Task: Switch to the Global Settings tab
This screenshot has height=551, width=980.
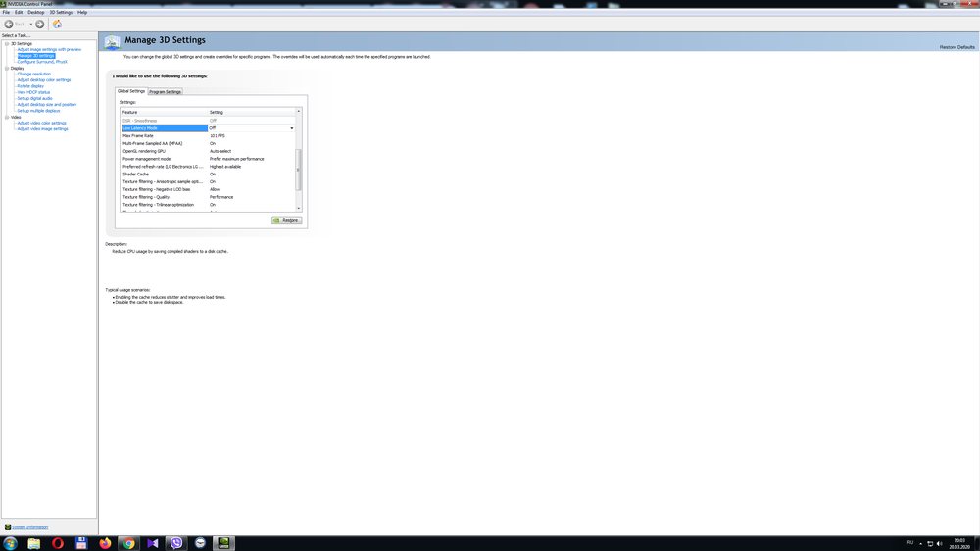Action: pos(131,91)
